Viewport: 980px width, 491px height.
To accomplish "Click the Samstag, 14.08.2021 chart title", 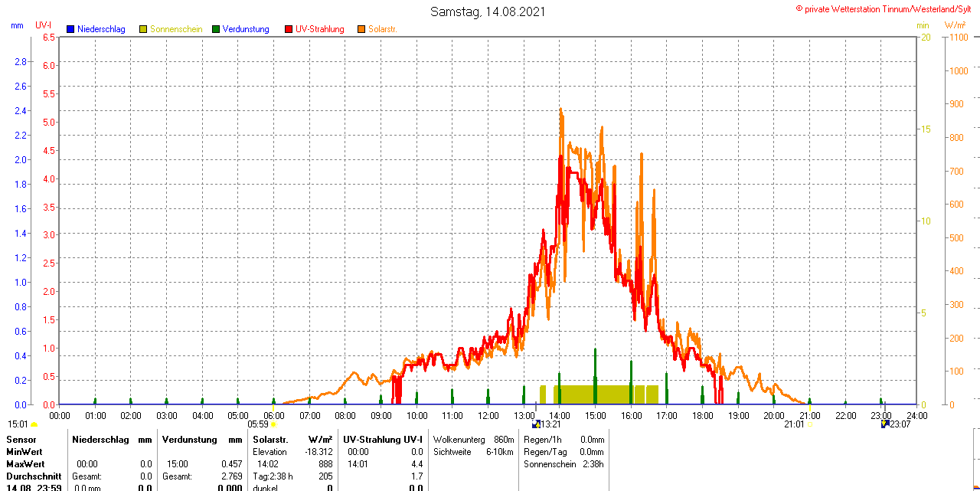I will click(x=488, y=11).
